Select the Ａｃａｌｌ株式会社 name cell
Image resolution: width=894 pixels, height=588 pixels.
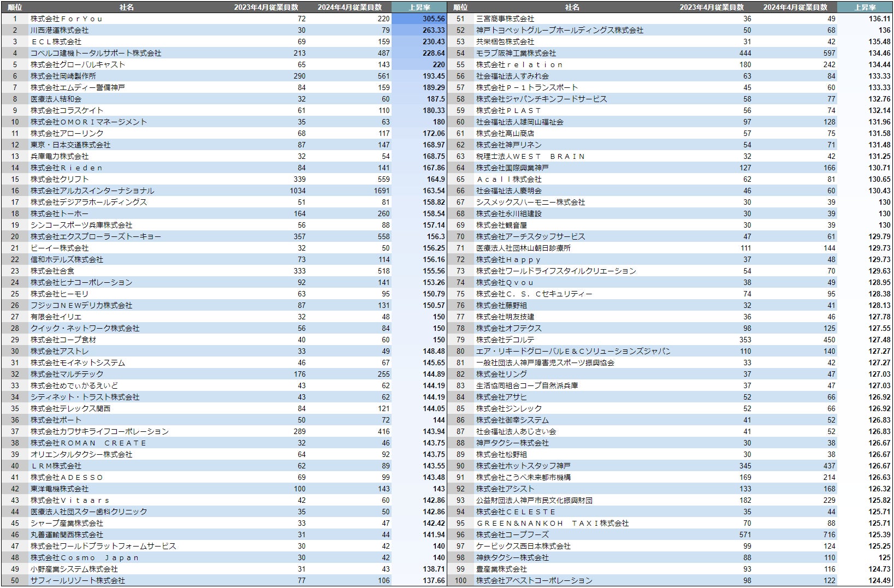tap(509, 179)
